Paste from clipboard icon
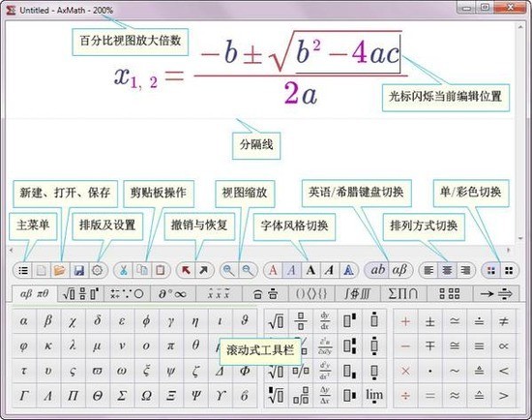 (161, 271)
